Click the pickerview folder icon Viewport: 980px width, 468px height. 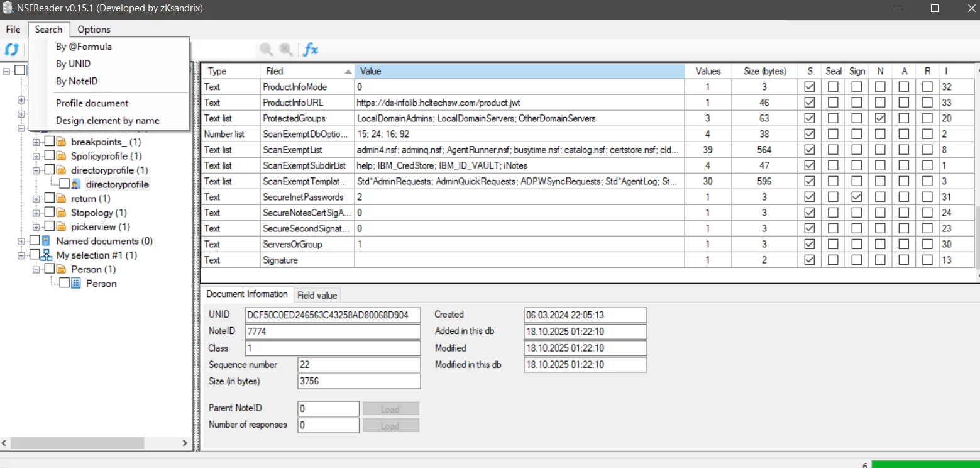click(x=61, y=227)
